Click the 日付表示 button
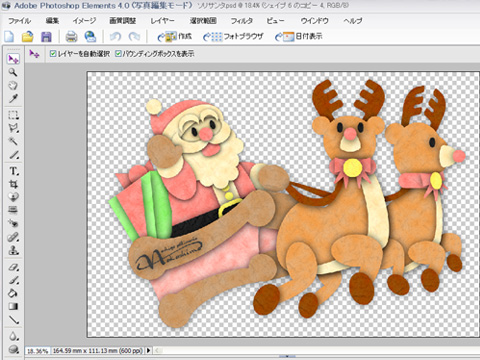480x360 pixels. coord(298,36)
